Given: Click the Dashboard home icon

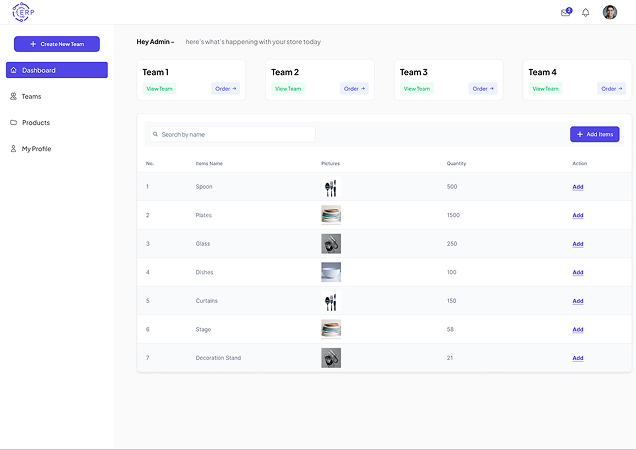Looking at the screenshot, I should tap(14, 70).
